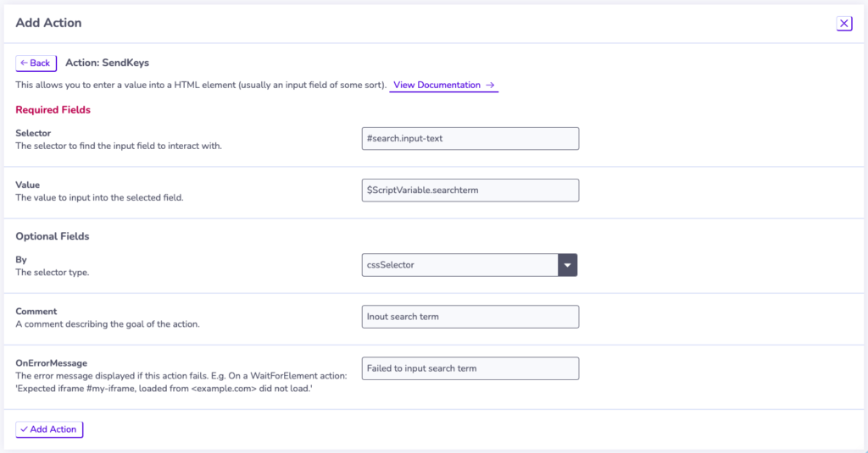
Task: Expand the By selector type dropdown arrow
Action: tap(567, 265)
